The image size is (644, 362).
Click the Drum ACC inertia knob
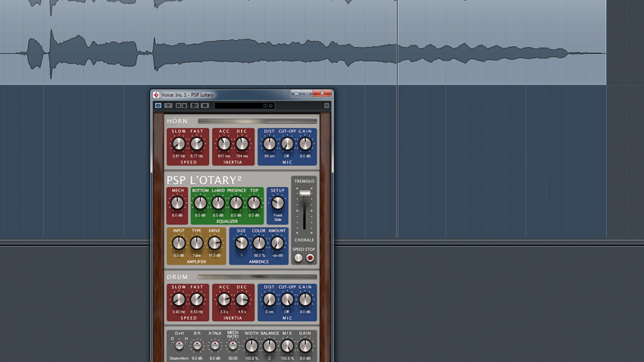224,300
